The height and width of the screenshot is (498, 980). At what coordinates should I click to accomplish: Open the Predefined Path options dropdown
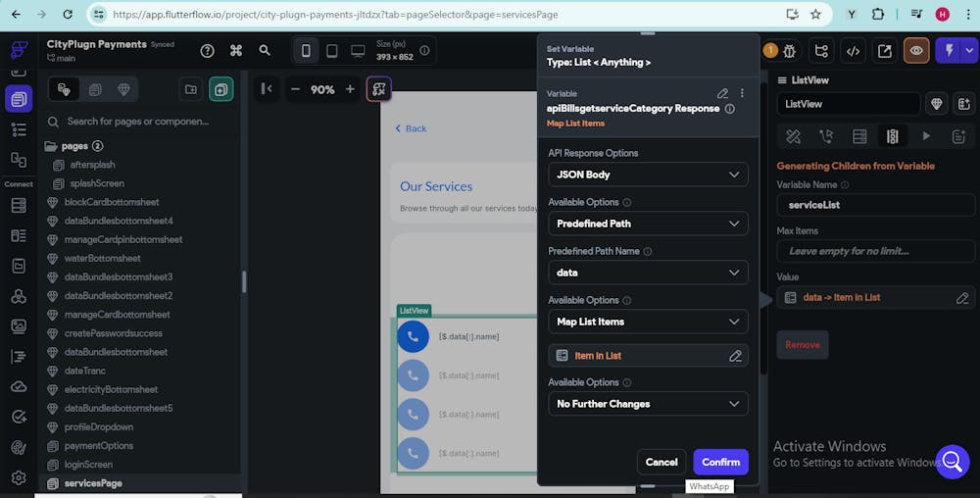648,224
